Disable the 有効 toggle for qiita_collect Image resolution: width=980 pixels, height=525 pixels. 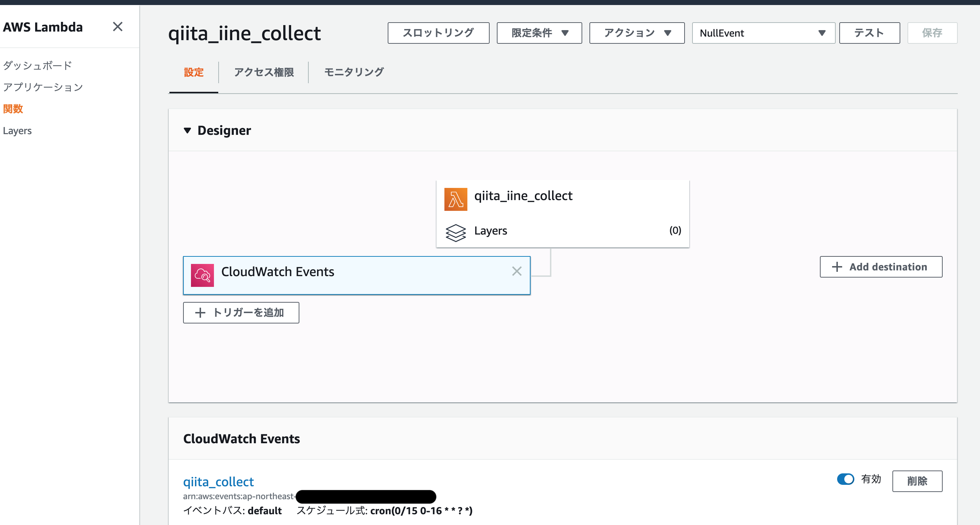(x=845, y=479)
